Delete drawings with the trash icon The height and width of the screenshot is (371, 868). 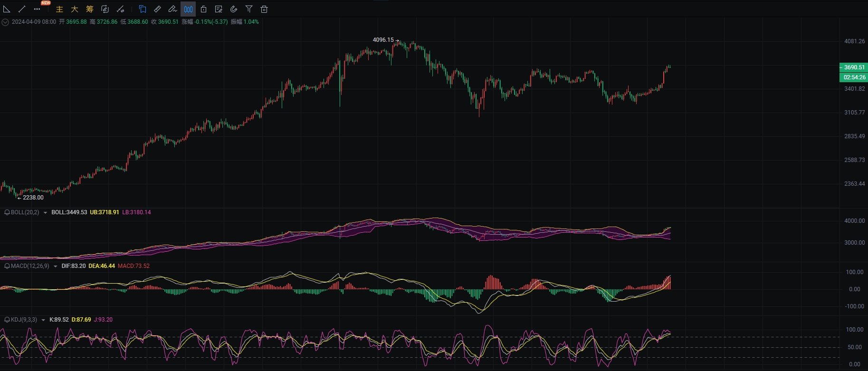click(x=264, y=9)
